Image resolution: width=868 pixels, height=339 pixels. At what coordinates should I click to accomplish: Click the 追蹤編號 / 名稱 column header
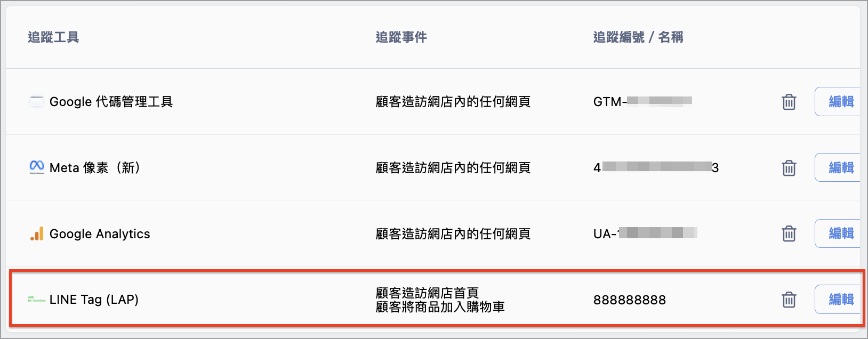[638, 37]
